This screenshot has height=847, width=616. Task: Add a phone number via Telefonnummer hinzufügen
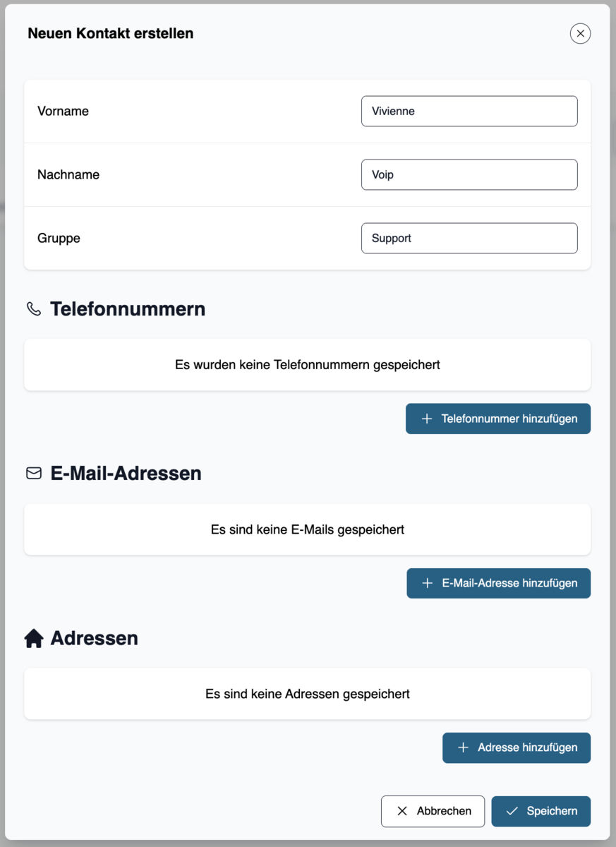pyautogui.click(x=498, y=419)
